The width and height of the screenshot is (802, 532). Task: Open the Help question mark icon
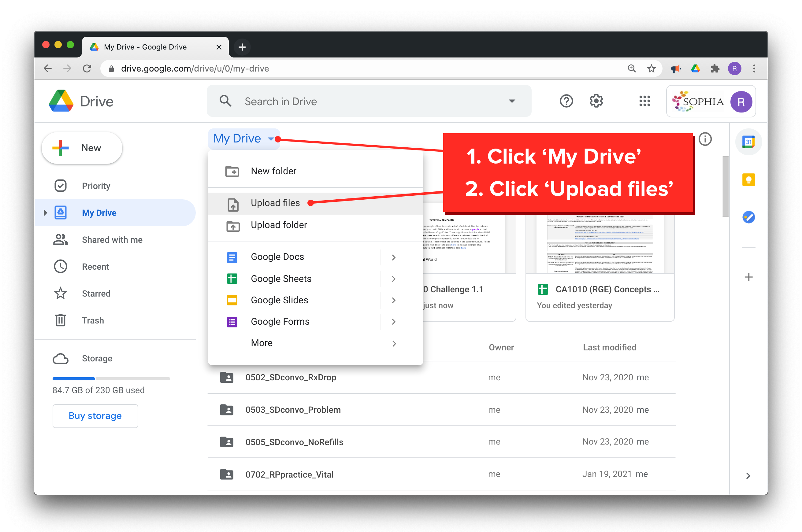566,101
